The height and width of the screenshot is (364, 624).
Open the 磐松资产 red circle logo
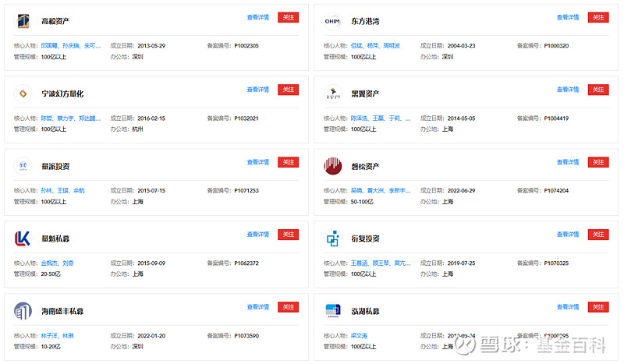(x=333, y=166)
